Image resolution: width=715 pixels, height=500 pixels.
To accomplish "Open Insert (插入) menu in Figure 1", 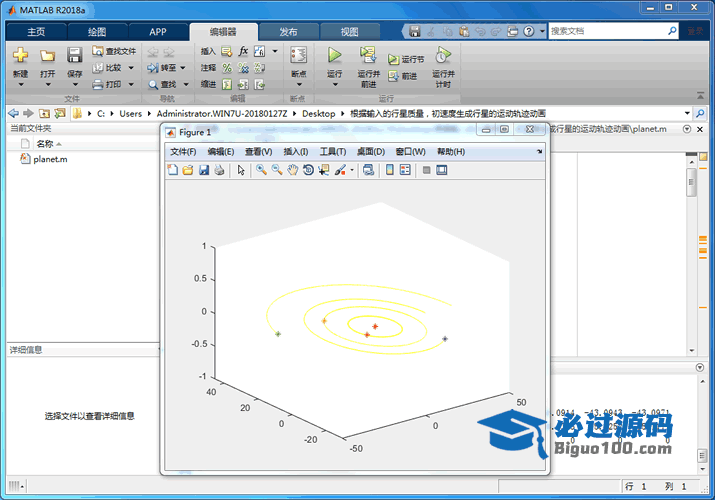I will coord(296,152).
